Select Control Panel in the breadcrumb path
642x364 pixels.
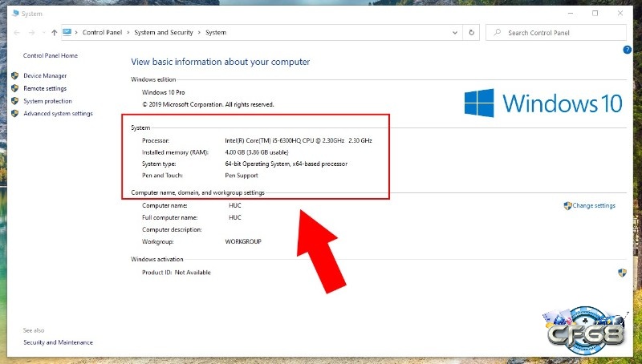click(x=102, y=33)
